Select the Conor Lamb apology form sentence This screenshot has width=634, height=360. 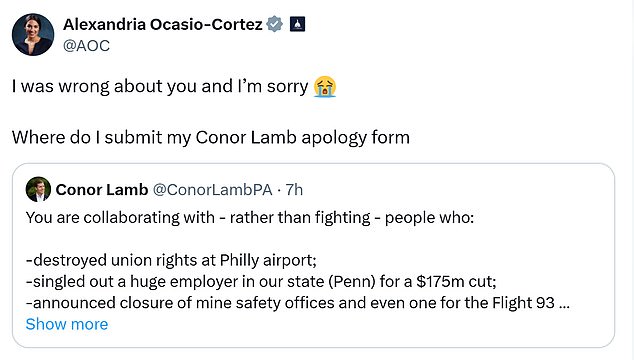click(211, 138)
